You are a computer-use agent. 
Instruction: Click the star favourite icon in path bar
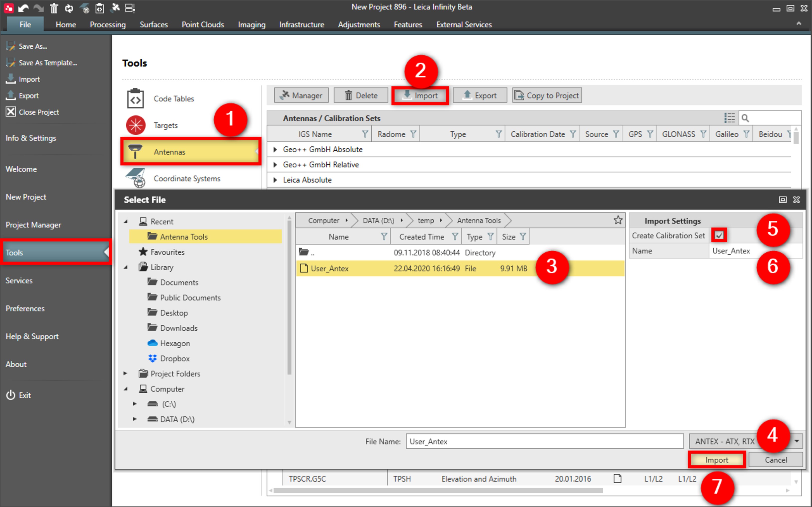coord(618,220)
